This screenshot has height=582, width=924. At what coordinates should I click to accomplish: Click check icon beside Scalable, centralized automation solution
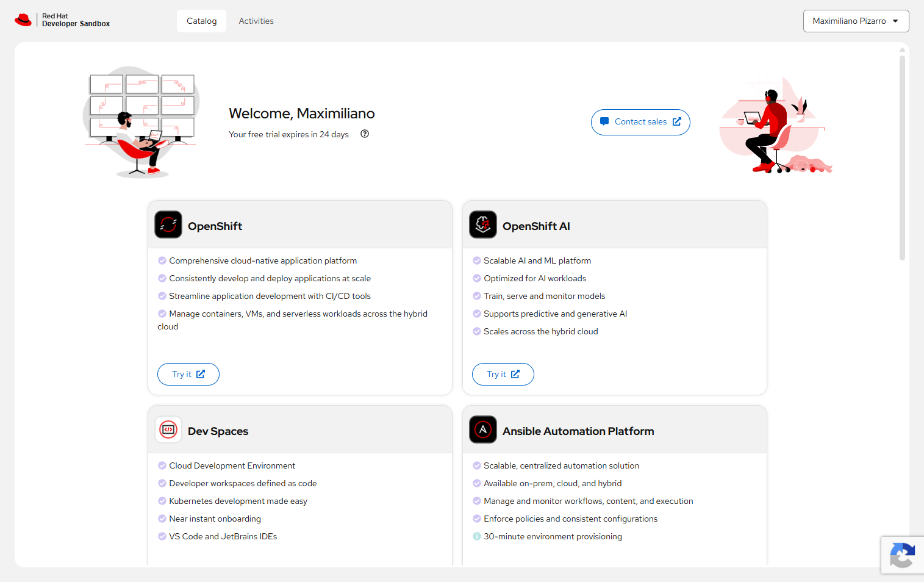click(477, 465)
